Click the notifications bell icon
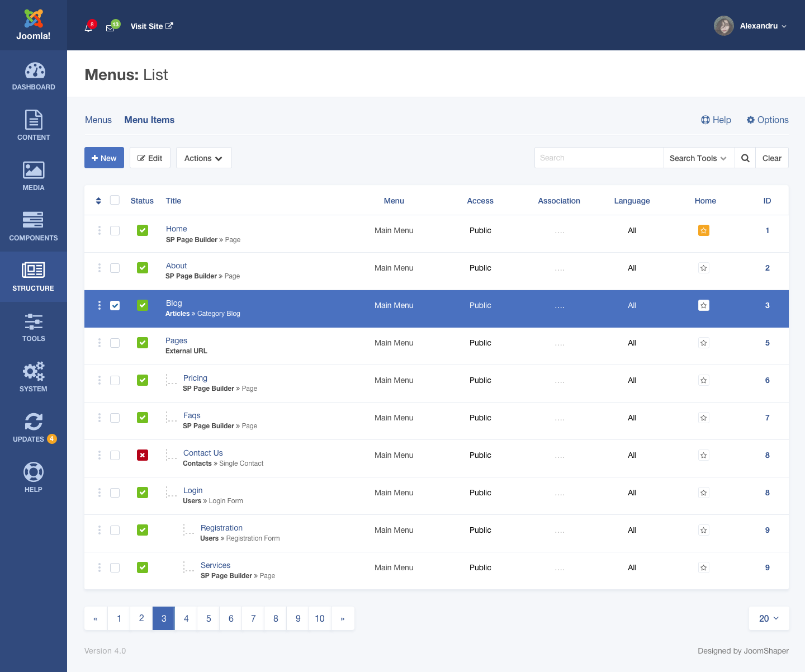The image size is (805, 672). [x=88, y=27]
